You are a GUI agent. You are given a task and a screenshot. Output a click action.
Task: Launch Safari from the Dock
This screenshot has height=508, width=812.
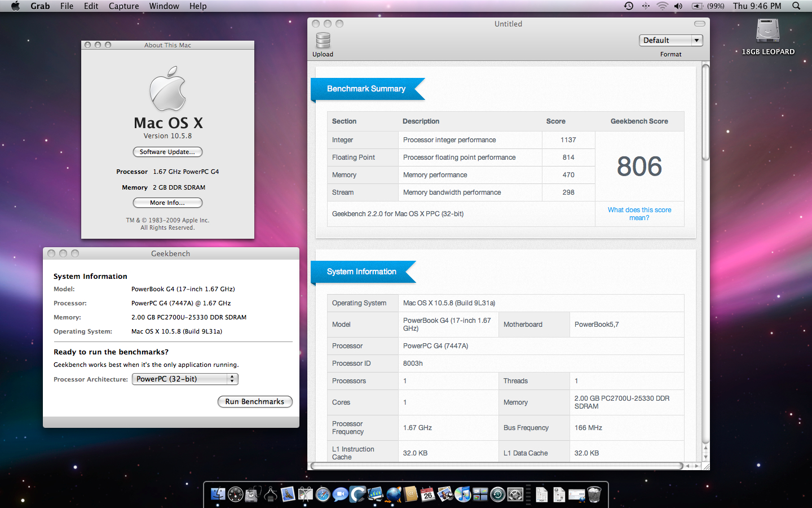pyautogui.click(x=323, y=494)
